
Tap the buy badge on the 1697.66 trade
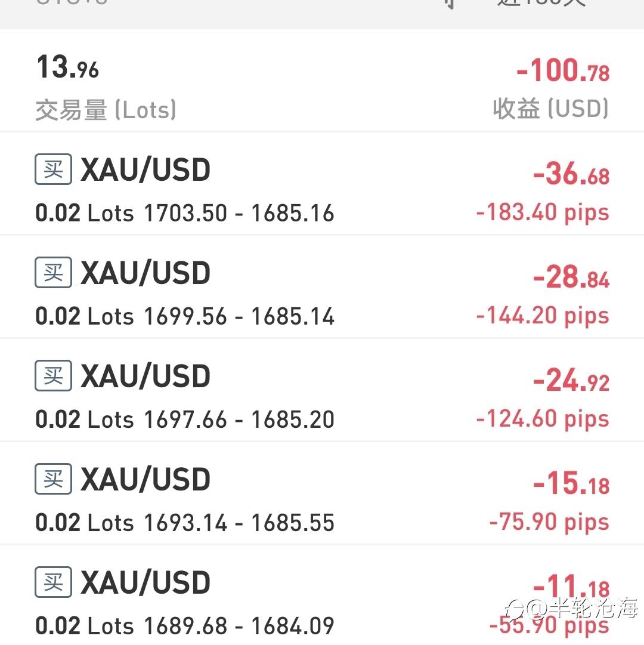pyautogui.click(x=53, y=376)
